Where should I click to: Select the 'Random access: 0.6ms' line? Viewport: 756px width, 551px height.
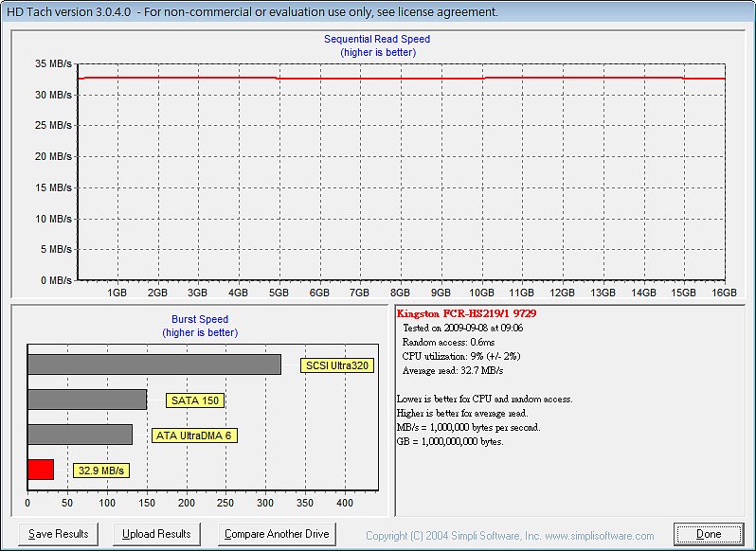coord(448,343)
